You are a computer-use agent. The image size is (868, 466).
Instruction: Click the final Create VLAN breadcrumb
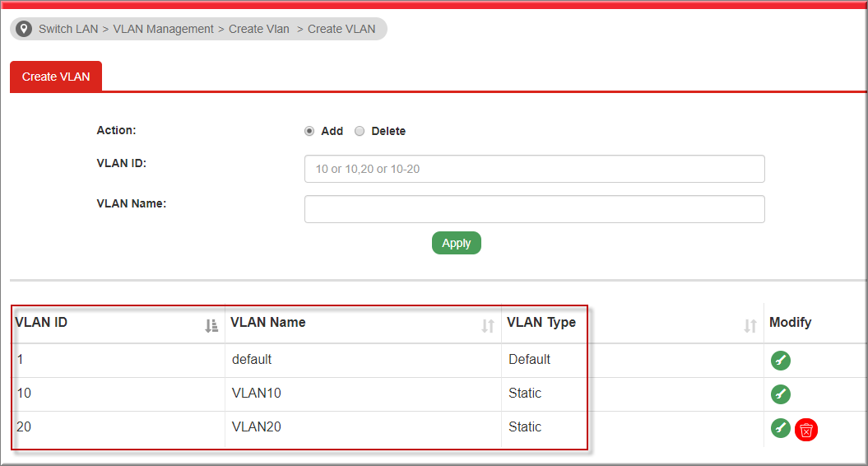point(341,29)
